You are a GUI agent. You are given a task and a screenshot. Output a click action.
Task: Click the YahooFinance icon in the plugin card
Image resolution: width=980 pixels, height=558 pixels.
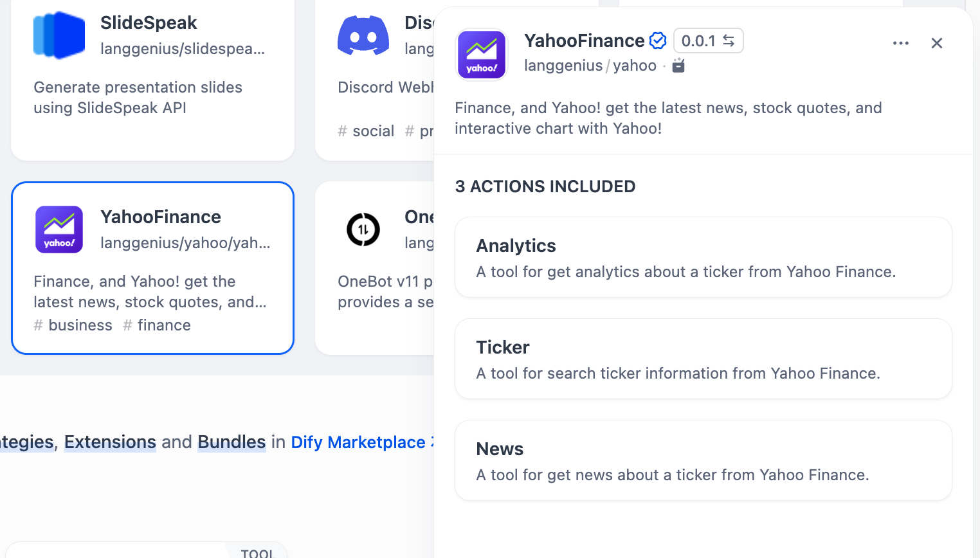point(59,230)
